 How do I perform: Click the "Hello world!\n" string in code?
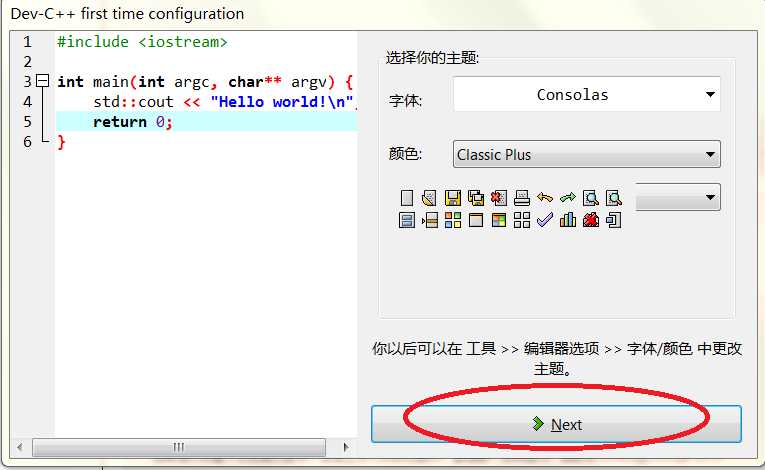282,102
